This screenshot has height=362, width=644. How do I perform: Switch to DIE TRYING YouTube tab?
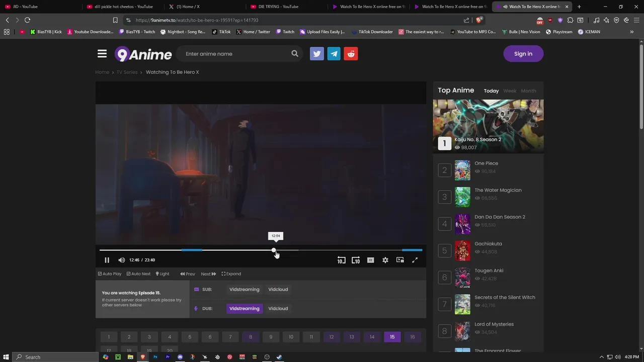click(286, 7)
